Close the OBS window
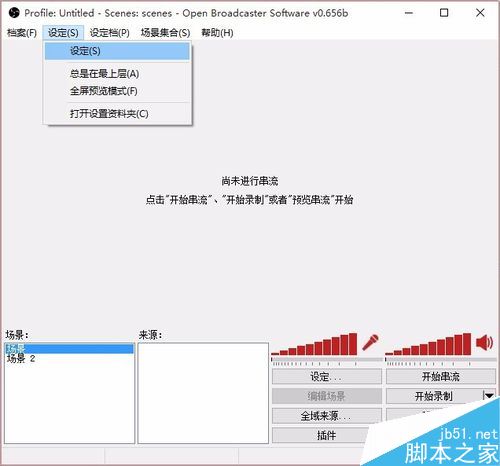The height and width of the screenshot is (466, 500). (480, 13)
